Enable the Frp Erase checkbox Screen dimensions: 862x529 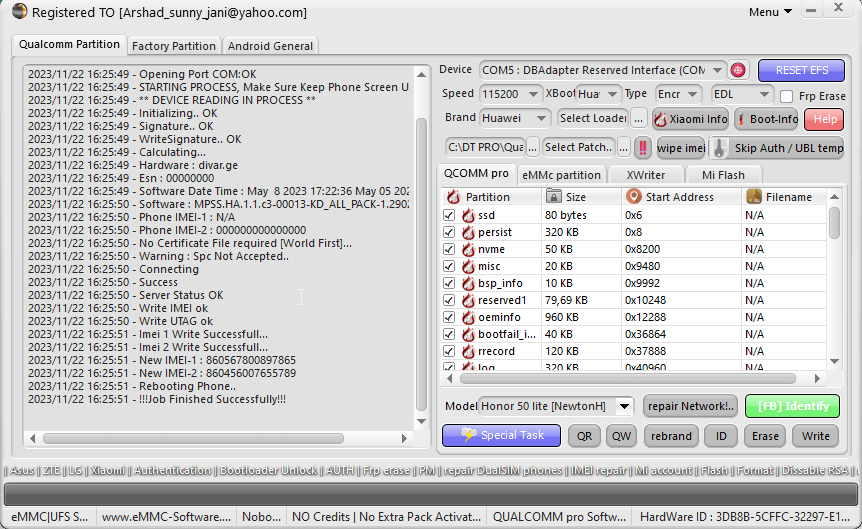click(787, 96)
